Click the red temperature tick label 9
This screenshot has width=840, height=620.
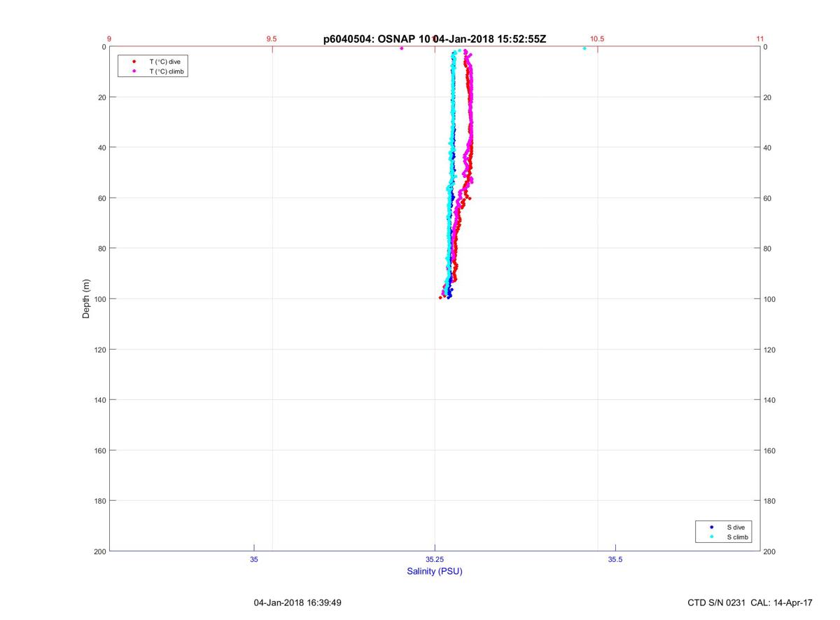pos(109,39)
